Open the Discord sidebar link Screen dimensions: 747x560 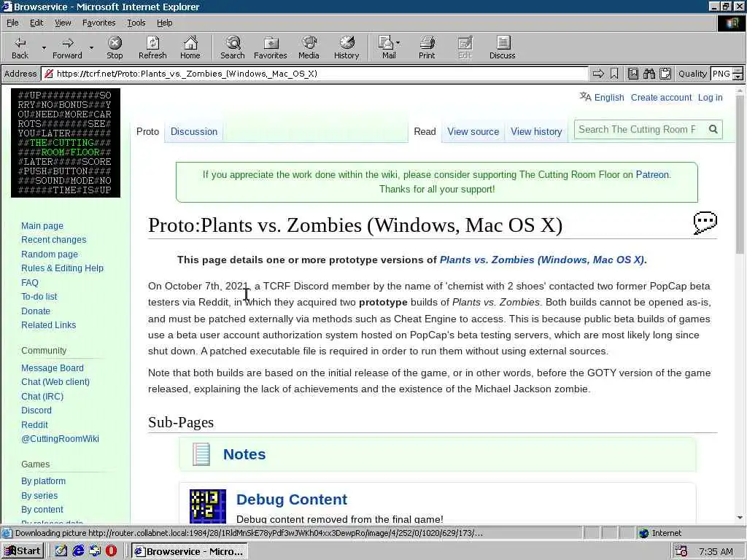tap(36, 411)
